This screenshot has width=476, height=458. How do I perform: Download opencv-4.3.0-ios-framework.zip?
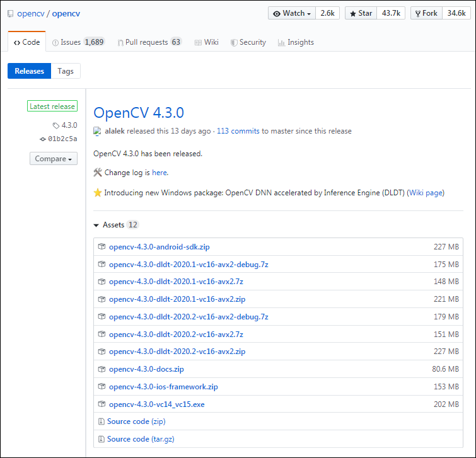click(163, 387)
